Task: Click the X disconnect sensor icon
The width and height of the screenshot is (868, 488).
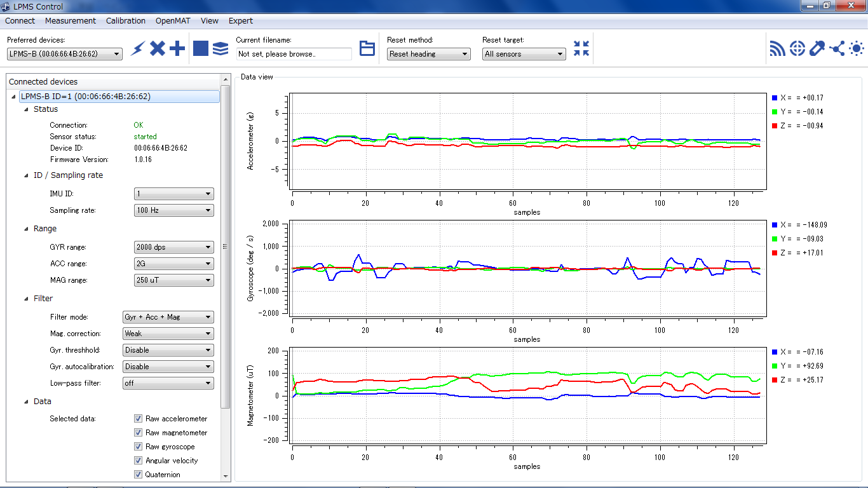Action: tap(158, 48)
